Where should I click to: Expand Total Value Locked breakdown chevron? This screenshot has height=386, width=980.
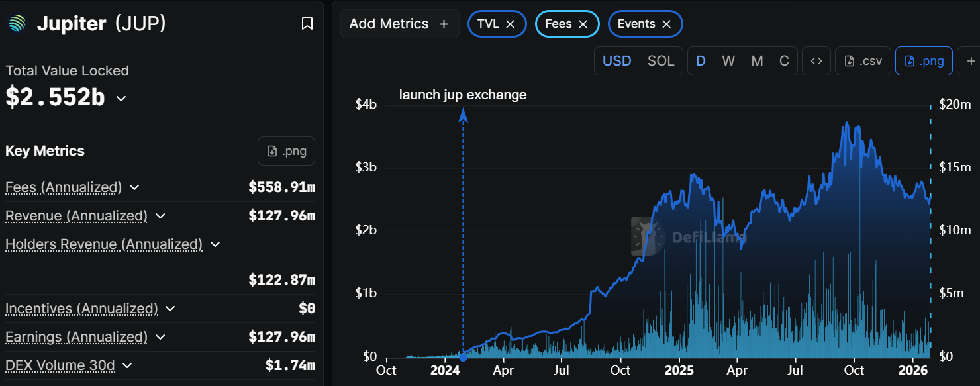click(x=121, y=98)
